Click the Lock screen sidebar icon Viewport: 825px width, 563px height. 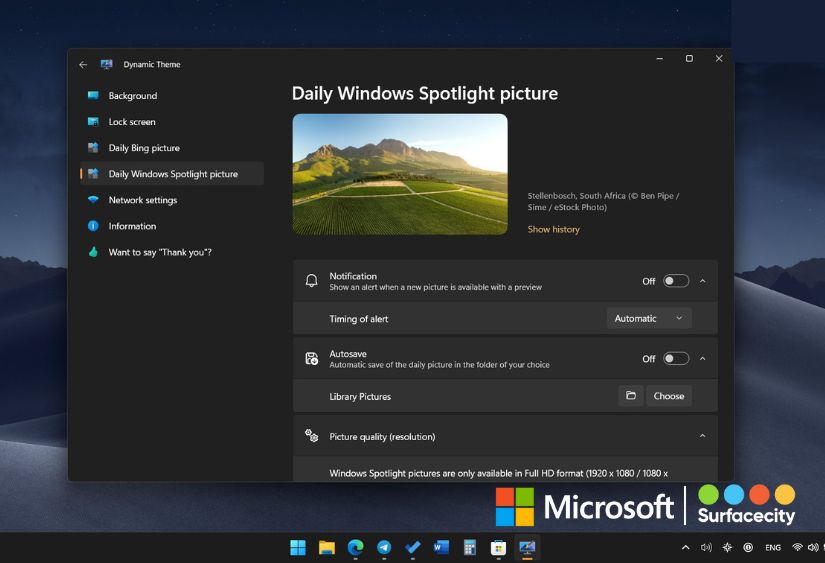pos(93,122)
